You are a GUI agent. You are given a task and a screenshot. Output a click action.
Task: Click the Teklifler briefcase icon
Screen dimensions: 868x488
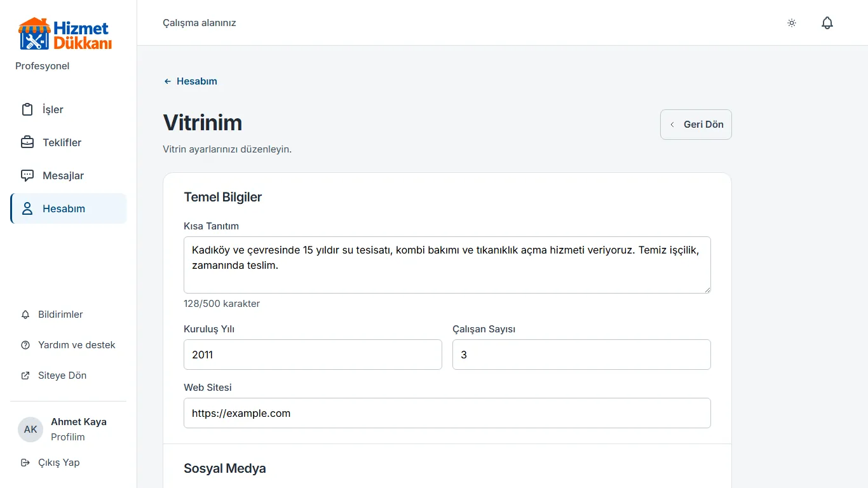(27, 142)
